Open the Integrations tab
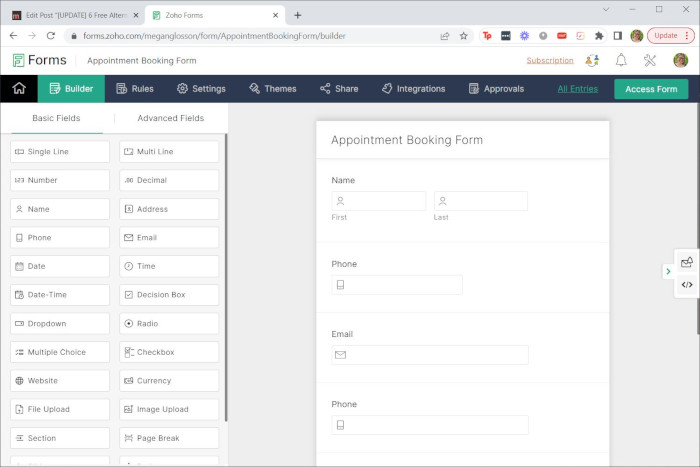The height and width of the screenshot is (467, 700). [413, 88]
